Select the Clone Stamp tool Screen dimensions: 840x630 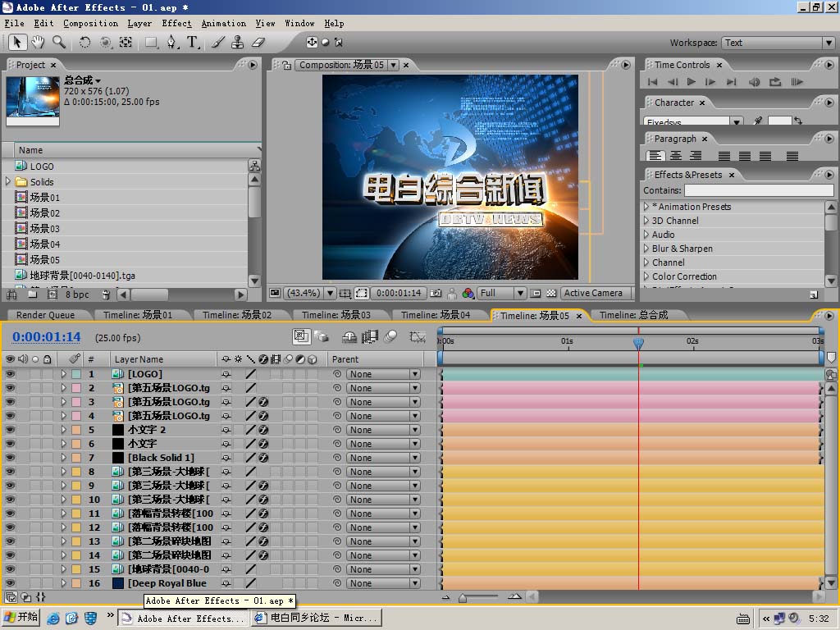pos(238,42)
